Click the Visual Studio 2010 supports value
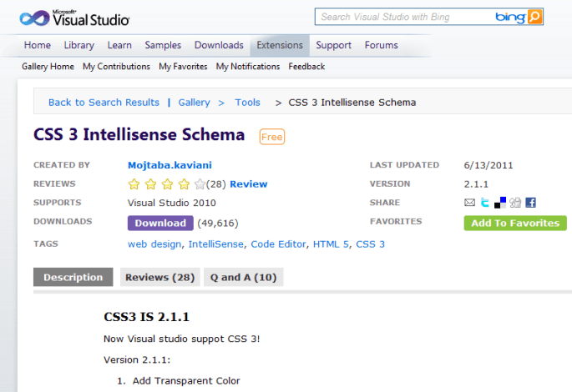The image size is (572, 392). pyautogui.click(x=171, y=203)
